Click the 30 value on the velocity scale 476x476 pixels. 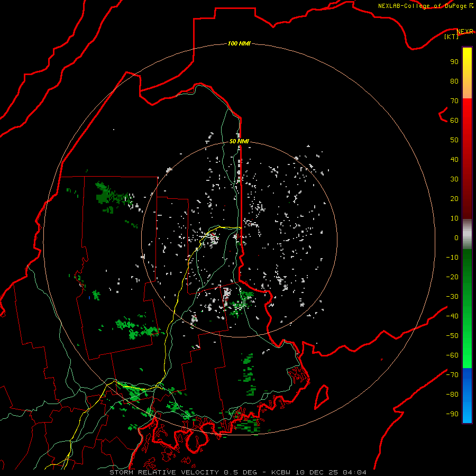pyautogui.click(x=454, y=179)
